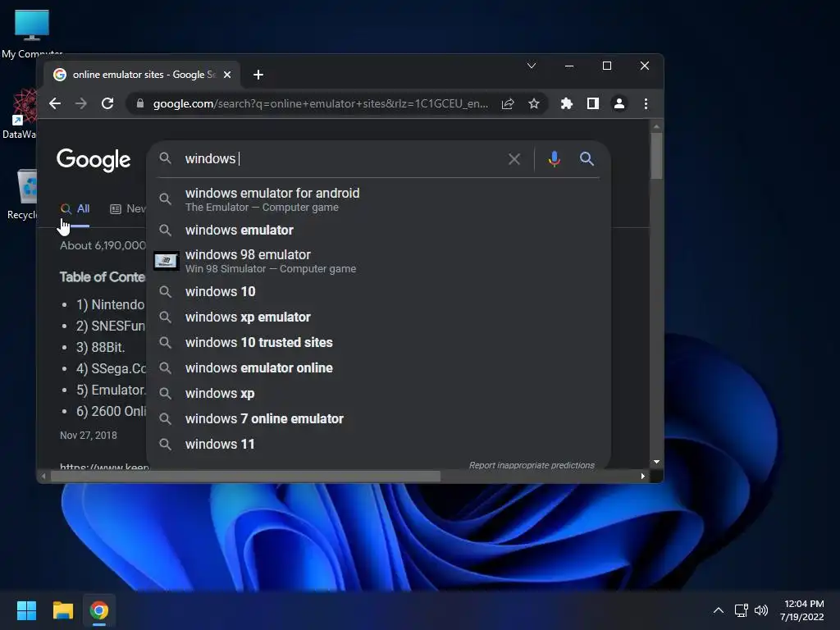Open the Chrome profile icon
This screenshot has width=840, height=630.
(x=619, y=103)
